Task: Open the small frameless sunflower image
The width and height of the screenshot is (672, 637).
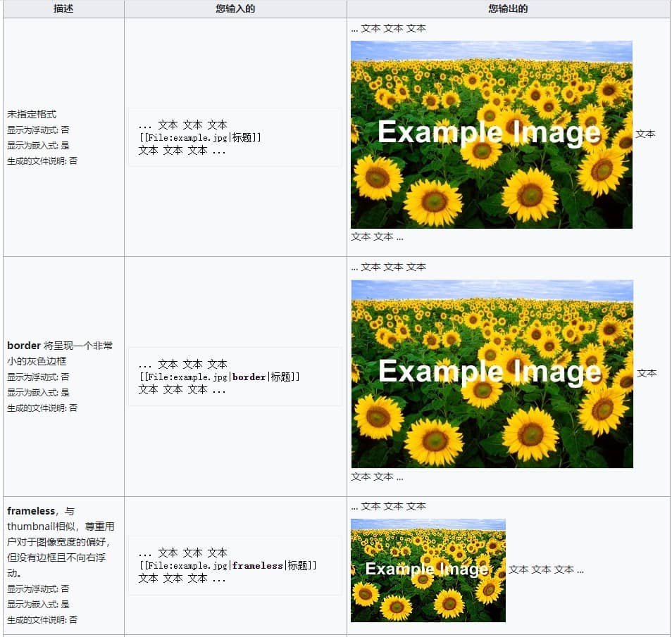Action: (428, 570)
